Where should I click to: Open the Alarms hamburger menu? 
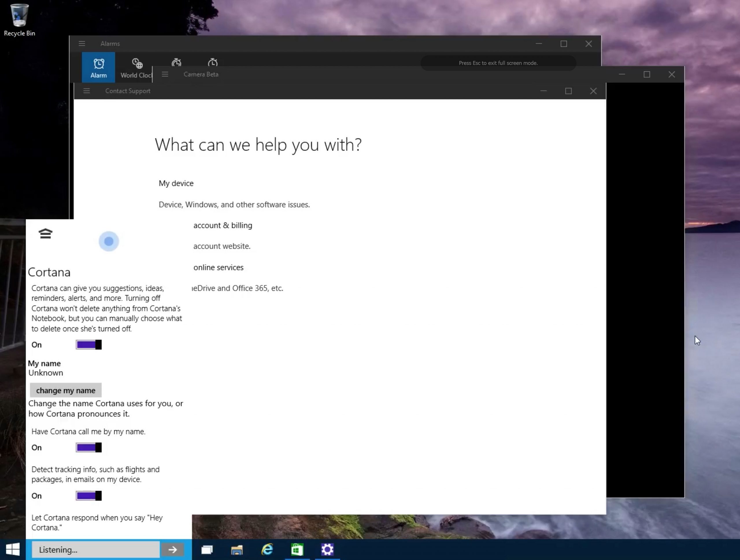click(82, 44)
